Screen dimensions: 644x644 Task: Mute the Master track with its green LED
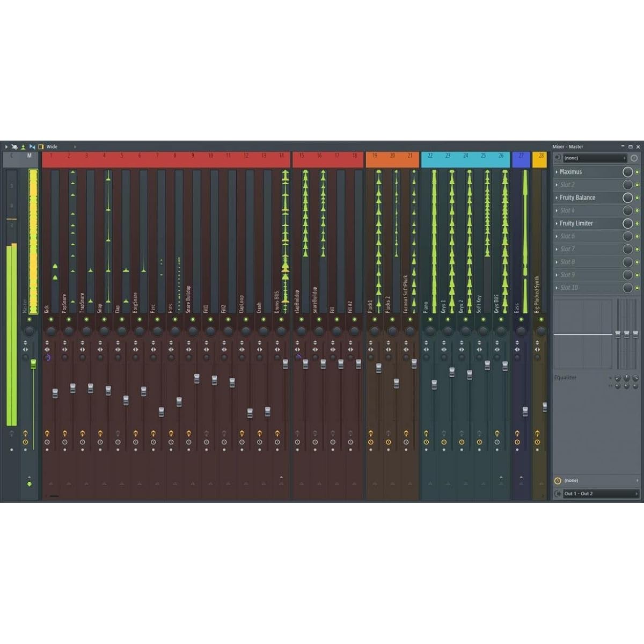29,319
